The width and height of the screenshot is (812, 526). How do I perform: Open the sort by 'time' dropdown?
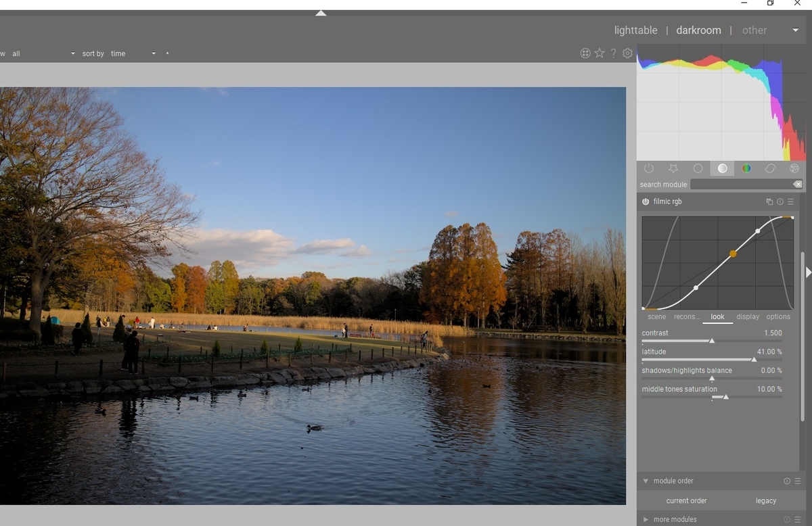(133, 53)
